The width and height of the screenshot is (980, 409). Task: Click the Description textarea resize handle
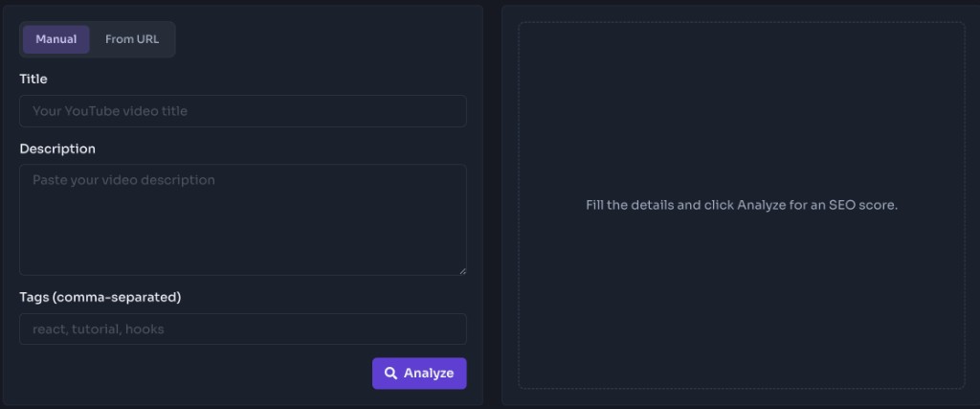coord(462,271)
